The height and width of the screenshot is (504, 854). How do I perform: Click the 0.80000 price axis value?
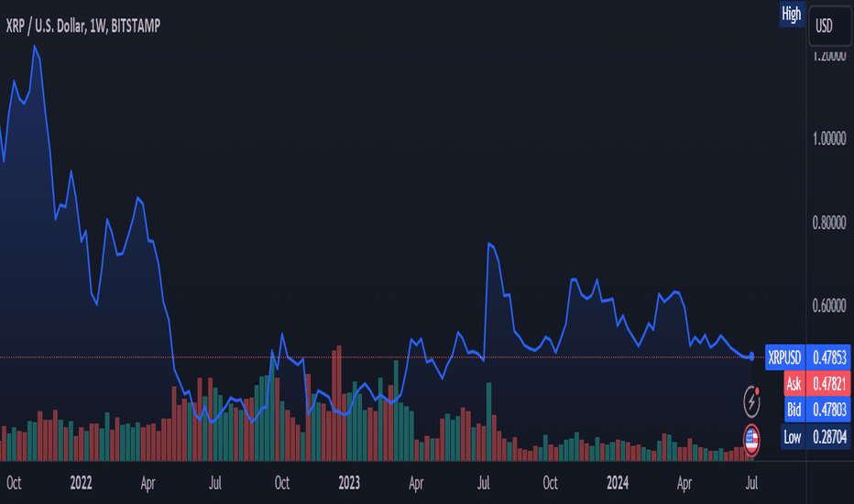coord(829,223)
